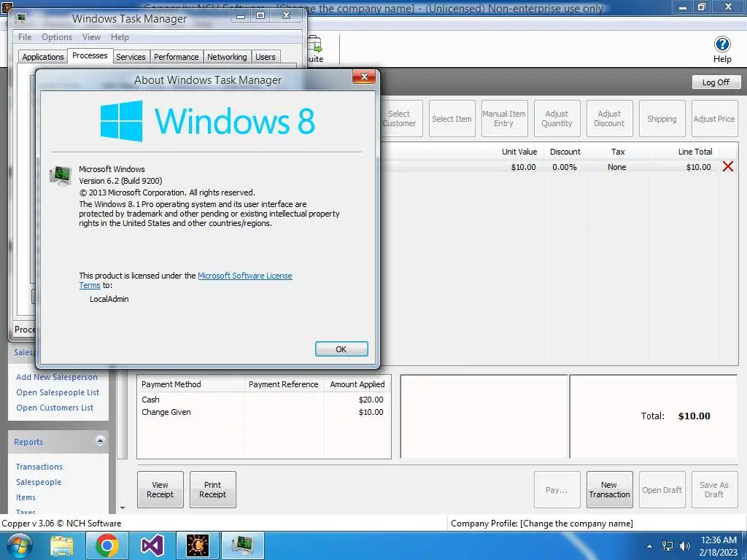
Task: Switch to the Applications tab
Action: [43, 57]
